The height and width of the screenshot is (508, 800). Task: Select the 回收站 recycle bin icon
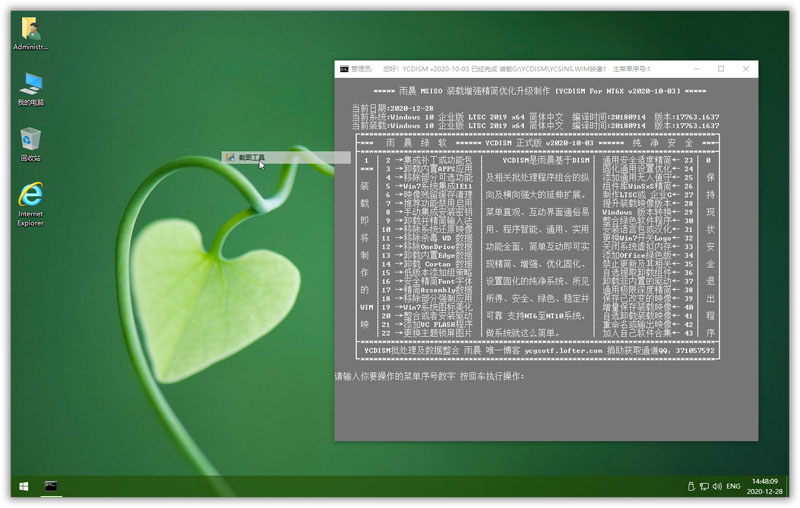tap(31, 145)
